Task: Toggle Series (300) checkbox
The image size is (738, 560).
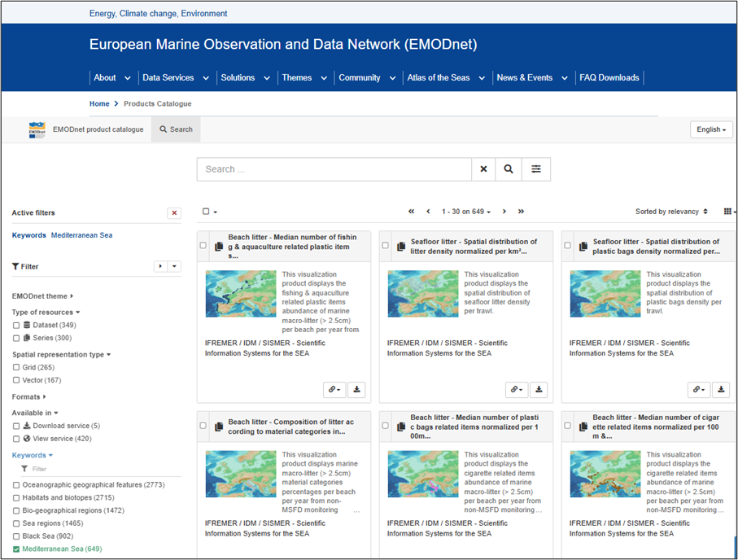Action: pos(16,338)
